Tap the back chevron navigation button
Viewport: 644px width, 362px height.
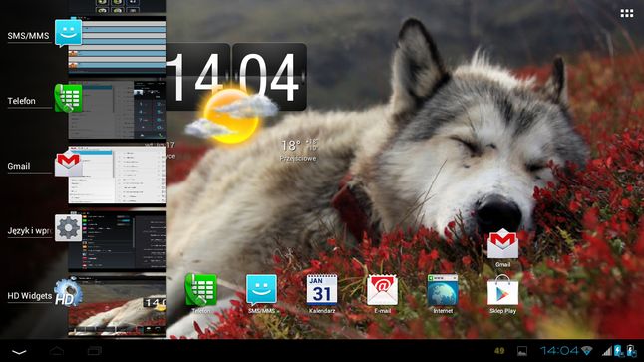coord(19,352)
